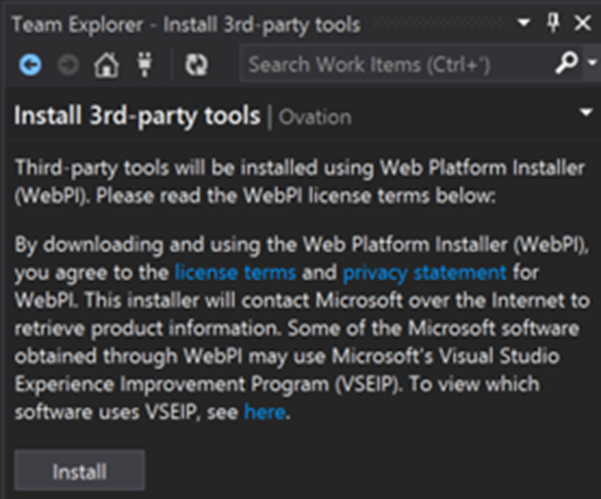Click the 'Install 3rd-party tools' page heading

(x=137, y=116)
